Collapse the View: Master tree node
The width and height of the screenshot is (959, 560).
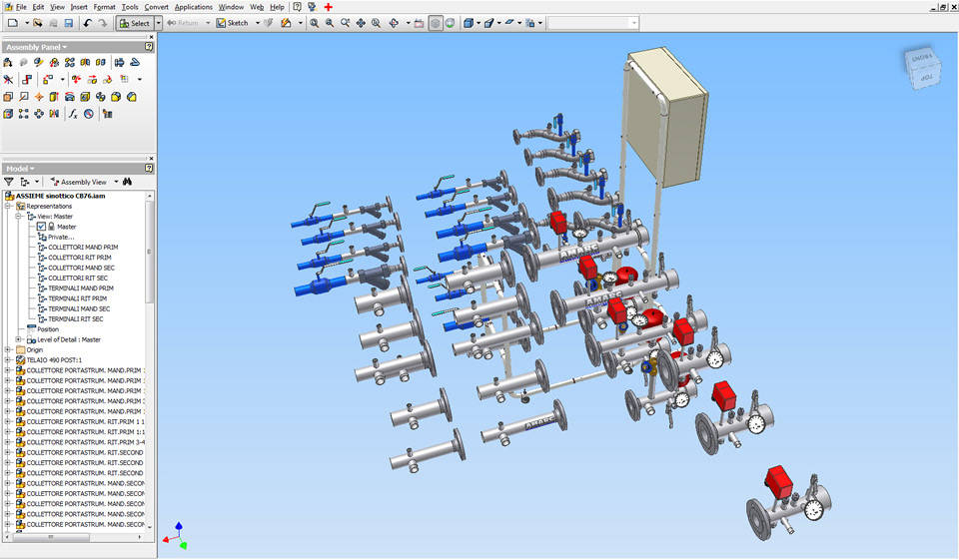tap(19, 217)
